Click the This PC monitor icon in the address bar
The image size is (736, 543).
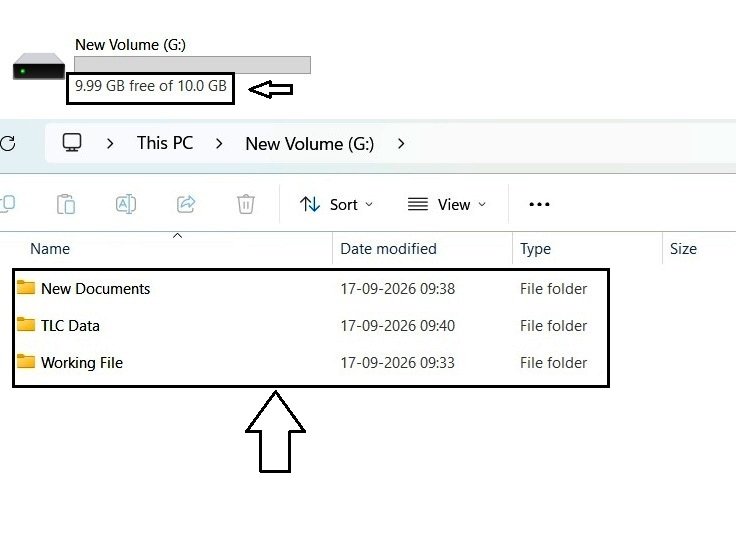(x=72, y=143)
